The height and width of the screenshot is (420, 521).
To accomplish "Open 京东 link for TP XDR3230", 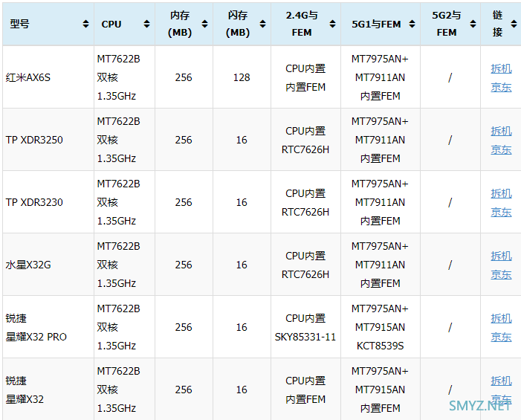I will [501, 212].
